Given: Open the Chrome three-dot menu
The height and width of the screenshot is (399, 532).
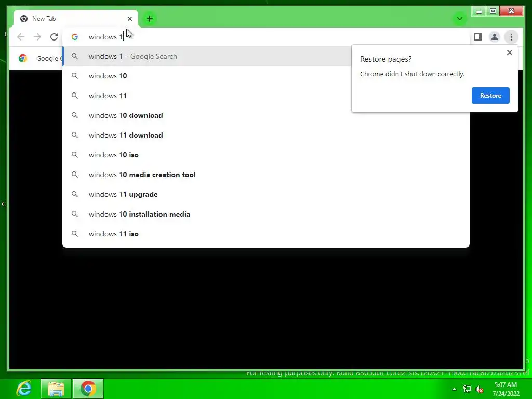Looking at the screenshot, I should point(511,37).
